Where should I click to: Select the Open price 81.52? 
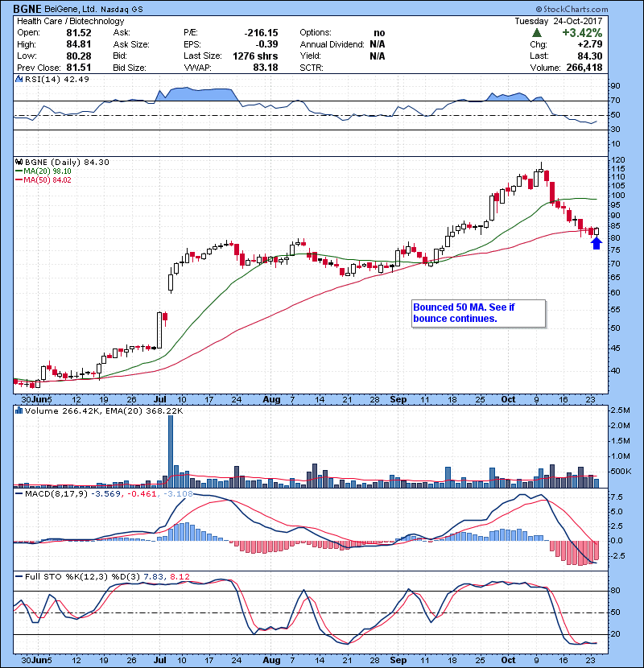click(x=79, y=33)
